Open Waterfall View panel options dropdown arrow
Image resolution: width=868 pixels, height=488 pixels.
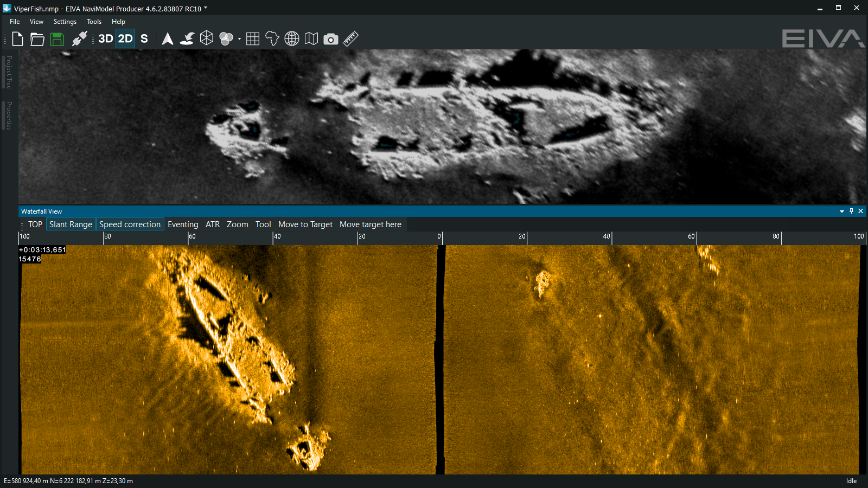click(x=841, y=211)
